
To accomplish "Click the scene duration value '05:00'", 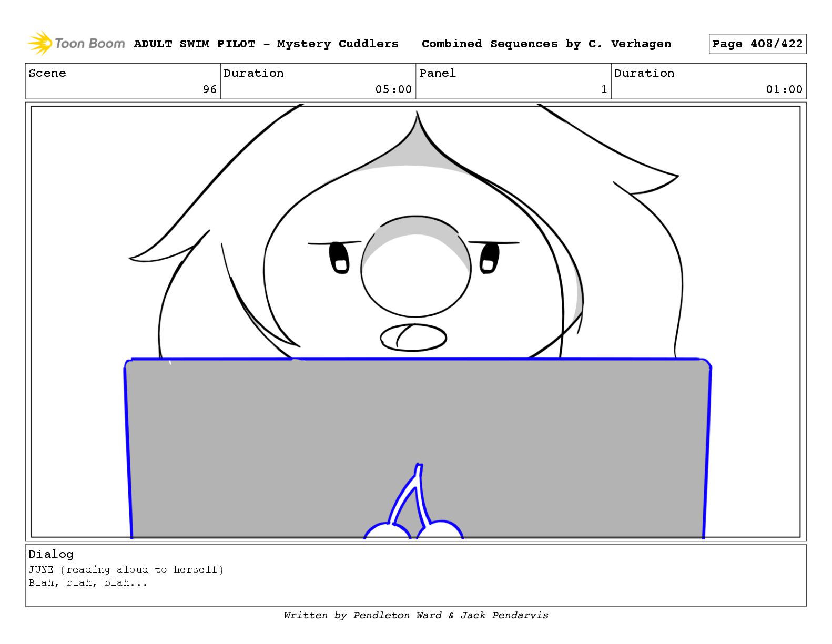I will [393, 89].
